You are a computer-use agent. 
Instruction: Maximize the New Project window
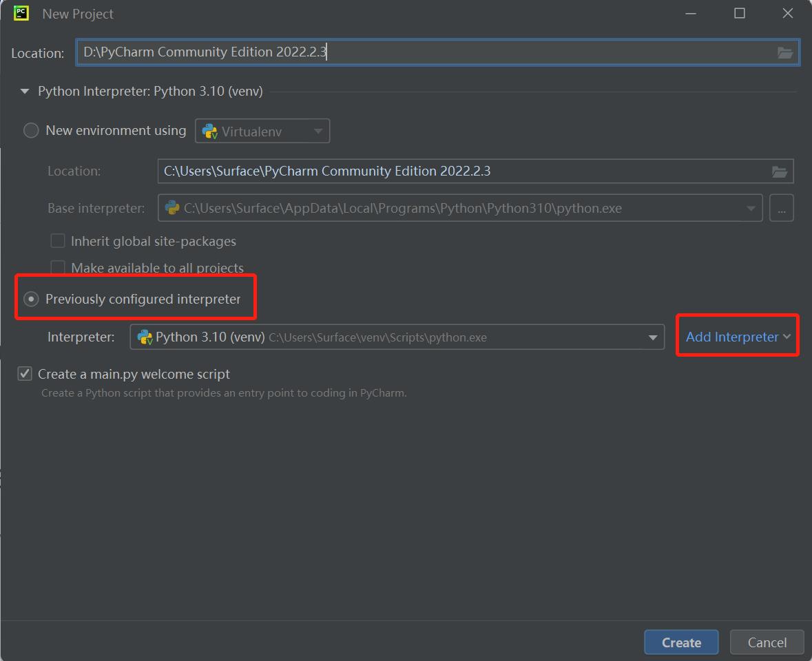(740, 14)
